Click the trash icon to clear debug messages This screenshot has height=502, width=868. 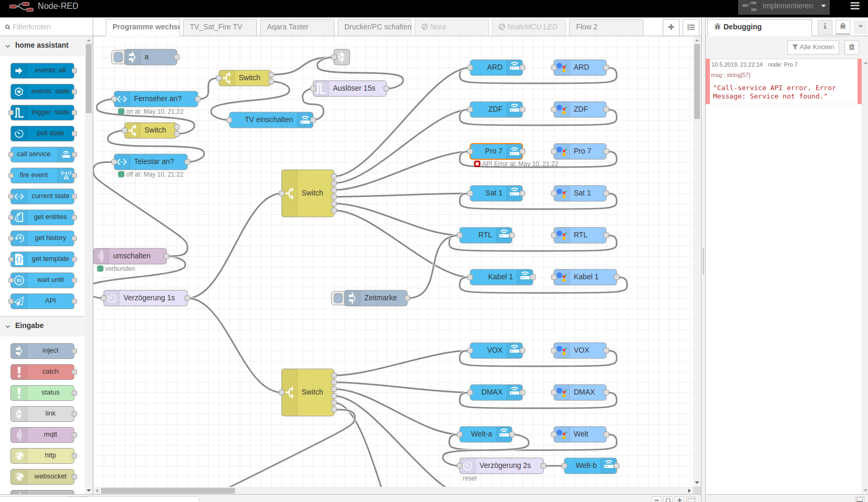tap(852, 47)
